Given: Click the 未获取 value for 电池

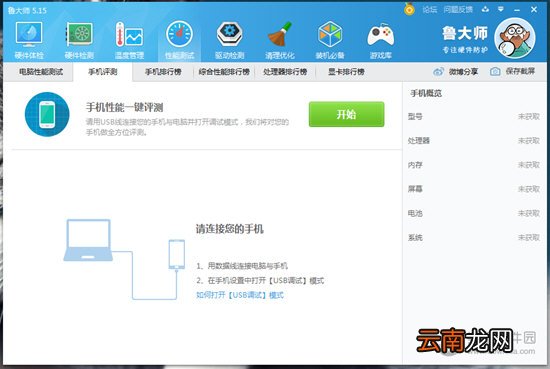Looking at the screenshot, I should (529, 213).
